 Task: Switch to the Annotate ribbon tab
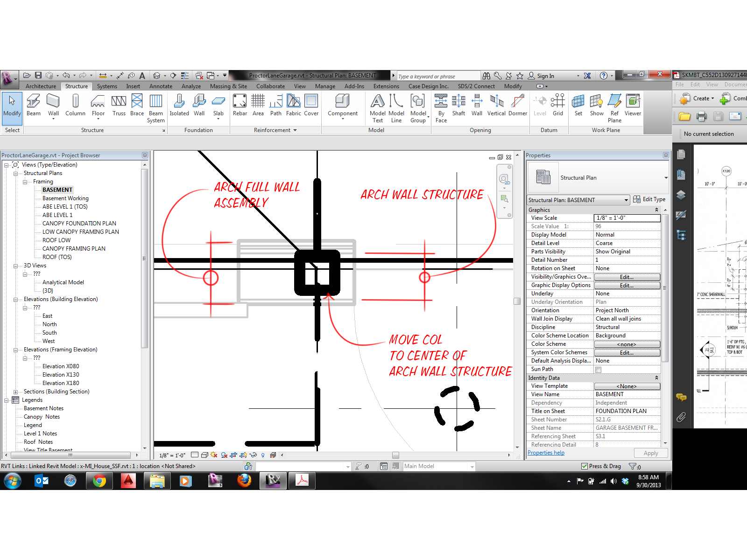[x=161, y=86]
